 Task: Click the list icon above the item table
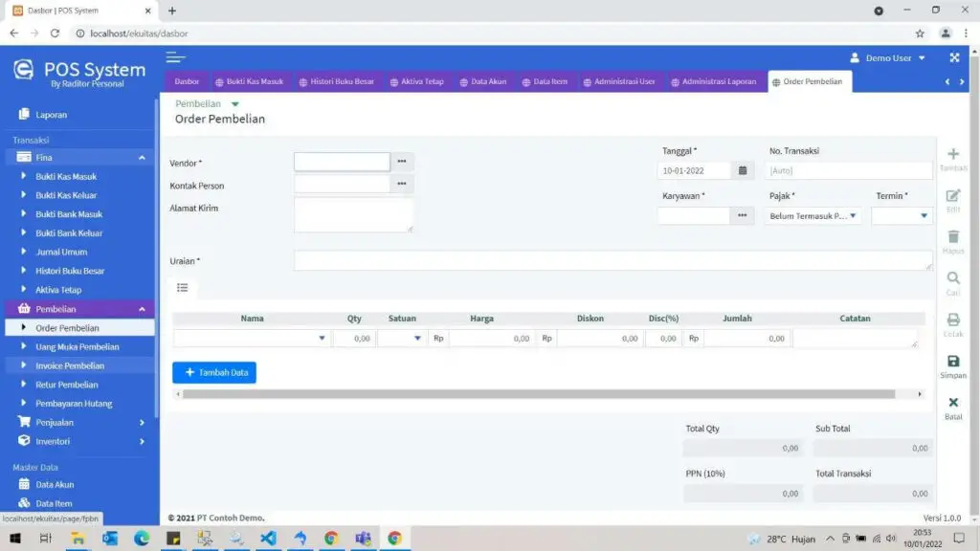[x=183, y=287]
